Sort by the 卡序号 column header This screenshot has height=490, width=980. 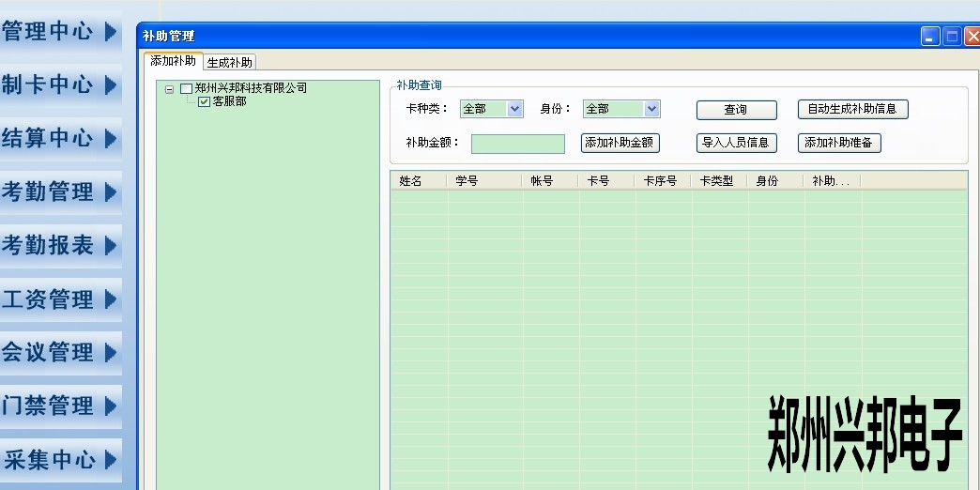[663, 180]
